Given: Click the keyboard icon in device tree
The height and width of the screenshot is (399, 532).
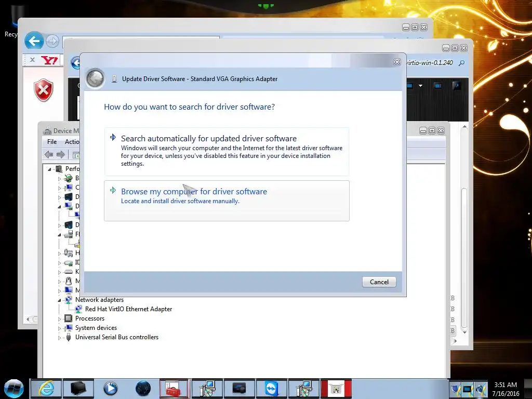Looking at the screenshot, I should (x=69, y=272).
